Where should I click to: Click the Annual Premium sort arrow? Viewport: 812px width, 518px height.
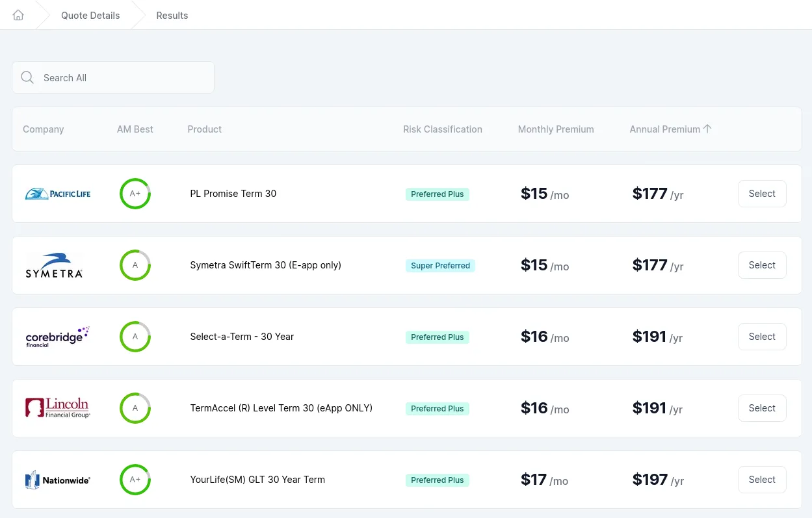point(707,129)
